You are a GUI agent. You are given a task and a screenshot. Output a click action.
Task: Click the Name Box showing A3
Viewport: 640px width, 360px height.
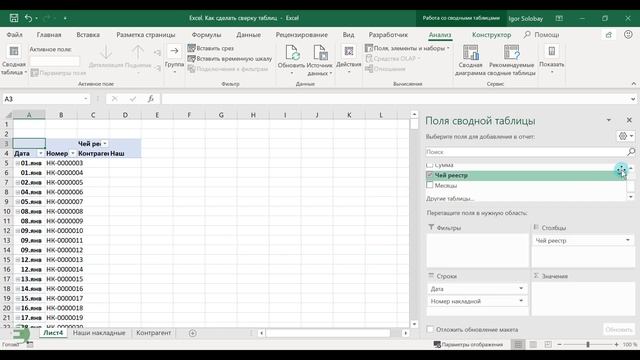click(43, 99)
